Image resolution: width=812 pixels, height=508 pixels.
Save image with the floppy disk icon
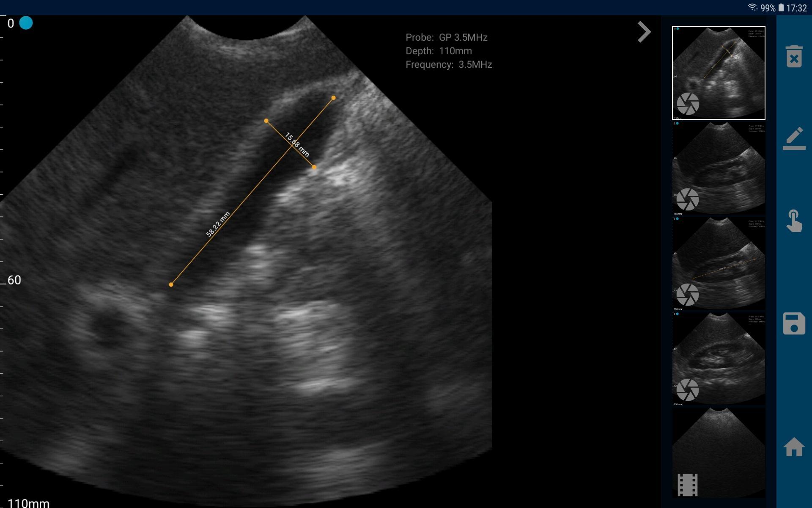[x=794, y=324]
